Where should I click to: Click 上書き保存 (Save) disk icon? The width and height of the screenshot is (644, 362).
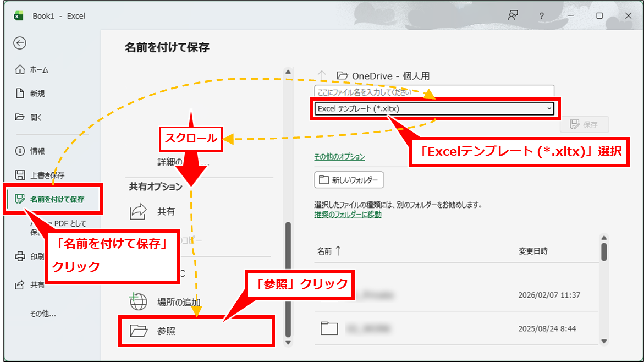[x=20, y=175]
